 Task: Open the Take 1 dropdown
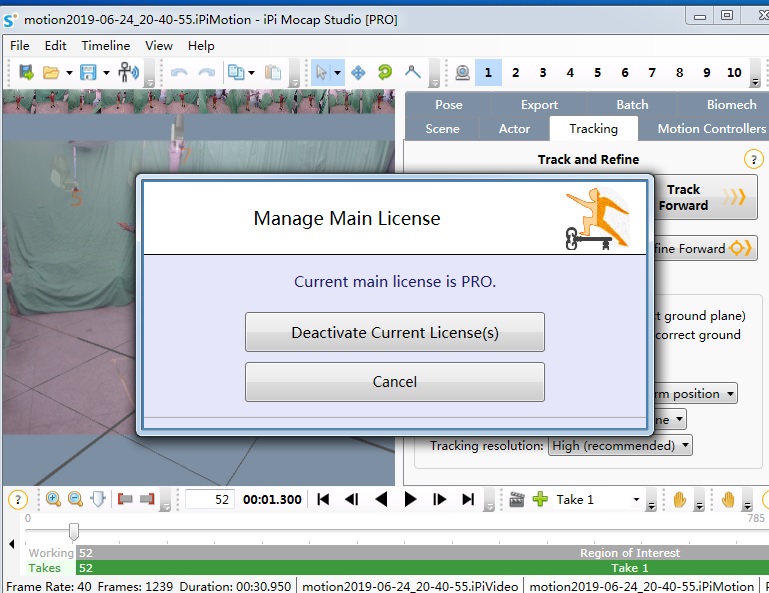tap(637, 499)
